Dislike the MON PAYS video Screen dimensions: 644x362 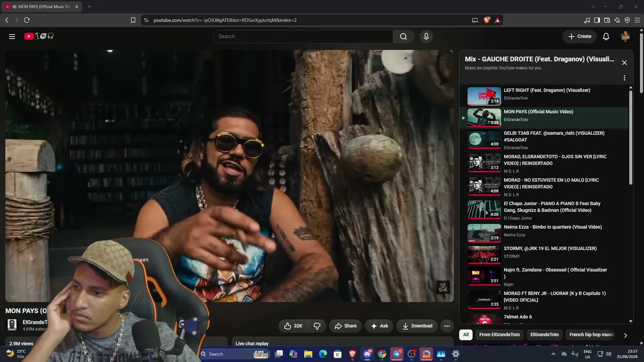pyautogui.click(x=317, y=326)
